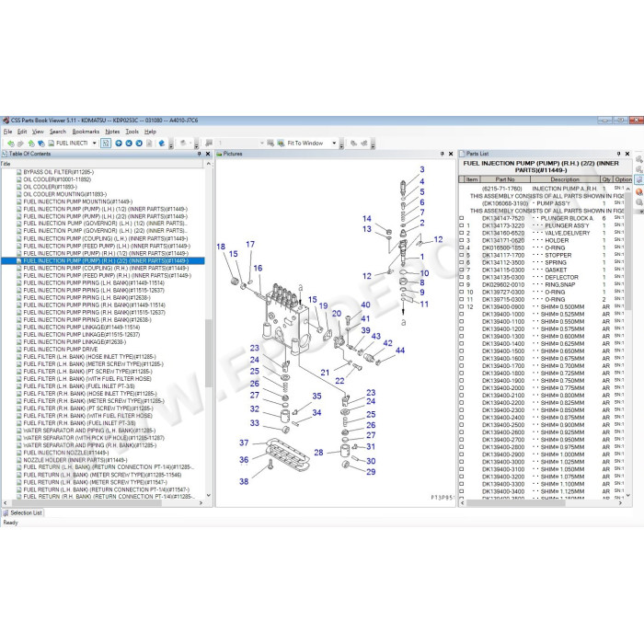
Task: Switch to the Selection List tab
Action: [23, 513]
